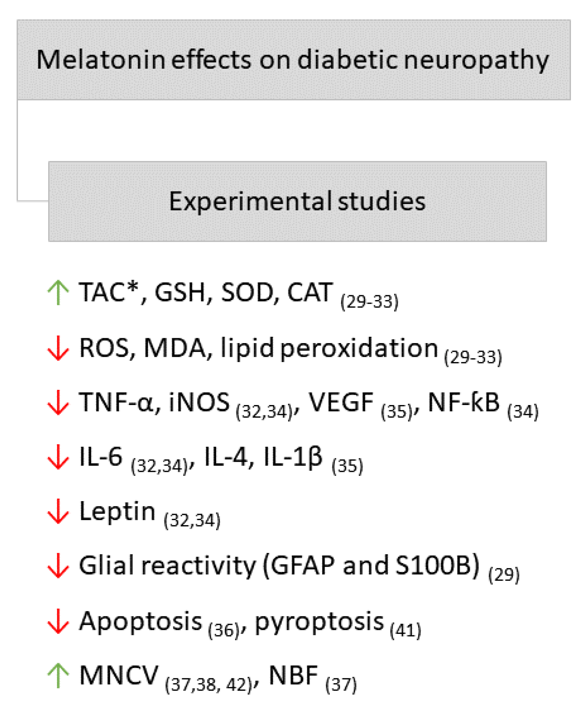Click the lipid peroxidation text
The image size is (588, 714).
click(x=329, y=349)
